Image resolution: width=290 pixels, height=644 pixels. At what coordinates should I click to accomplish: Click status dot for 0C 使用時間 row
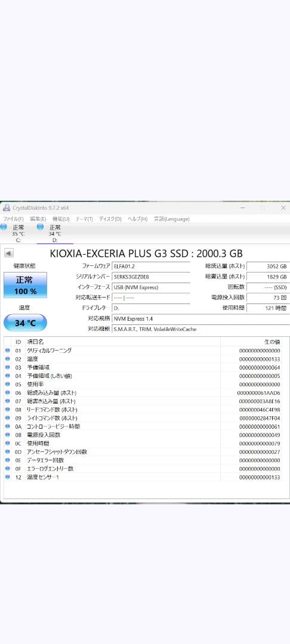[x=7, y=443]
